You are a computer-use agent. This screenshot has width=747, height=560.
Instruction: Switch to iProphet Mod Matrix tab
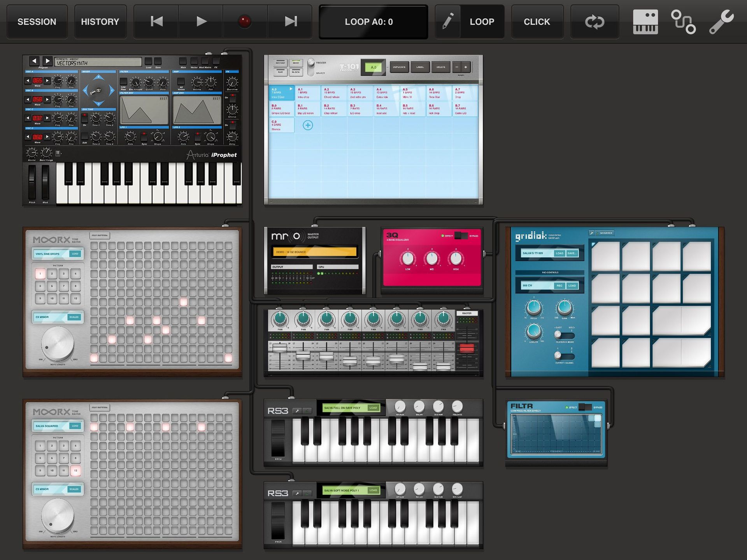[205, 61]
